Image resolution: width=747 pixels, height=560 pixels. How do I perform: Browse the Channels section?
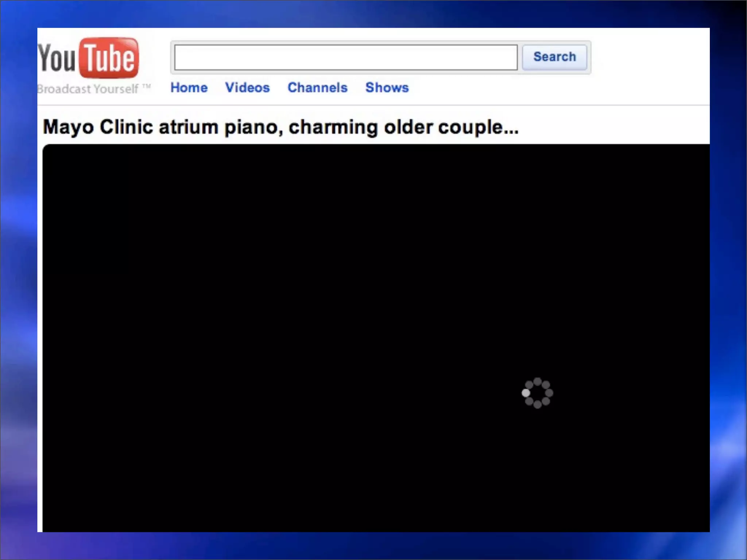[317, 87]
